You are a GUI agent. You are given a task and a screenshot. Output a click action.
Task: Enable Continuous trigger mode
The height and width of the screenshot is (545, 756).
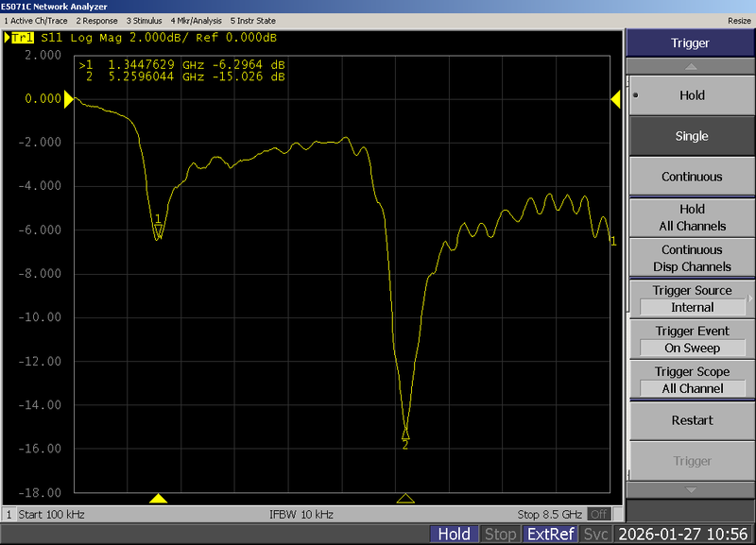pyautogui.click(x=691, y=176)
